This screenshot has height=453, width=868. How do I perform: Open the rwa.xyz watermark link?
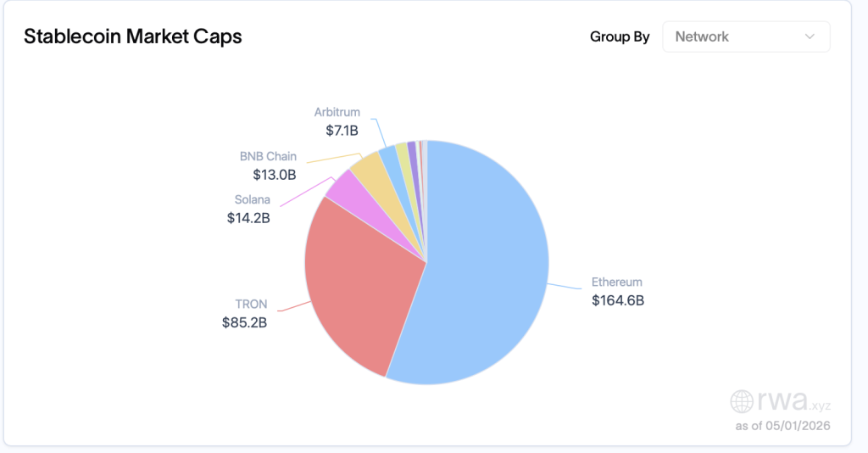(781, 401)
